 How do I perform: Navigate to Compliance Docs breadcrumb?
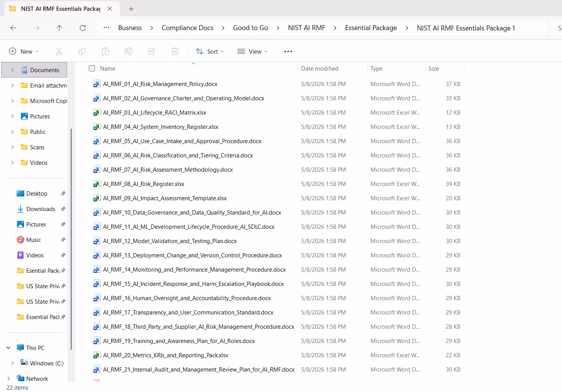pos(188,28)
